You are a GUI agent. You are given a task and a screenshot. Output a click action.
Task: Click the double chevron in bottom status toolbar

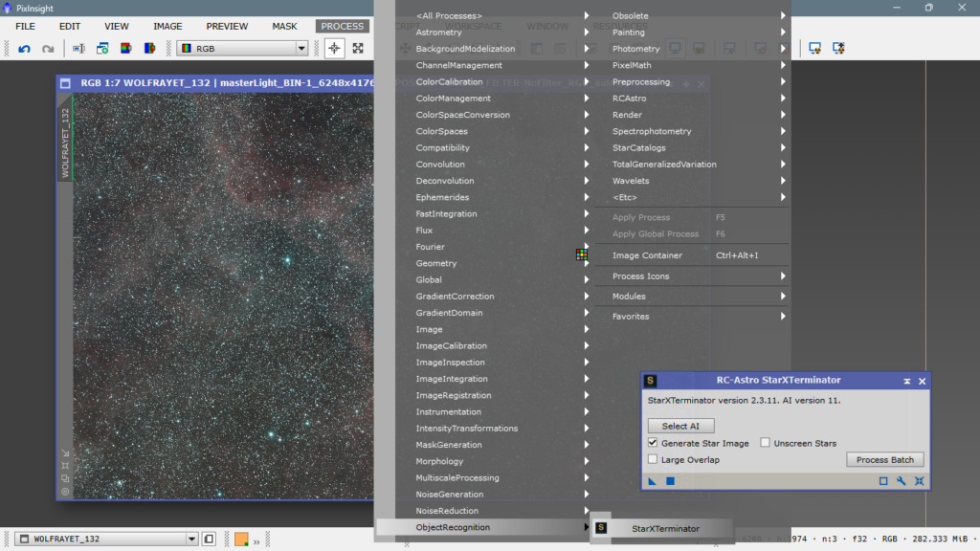coord(256,541)
